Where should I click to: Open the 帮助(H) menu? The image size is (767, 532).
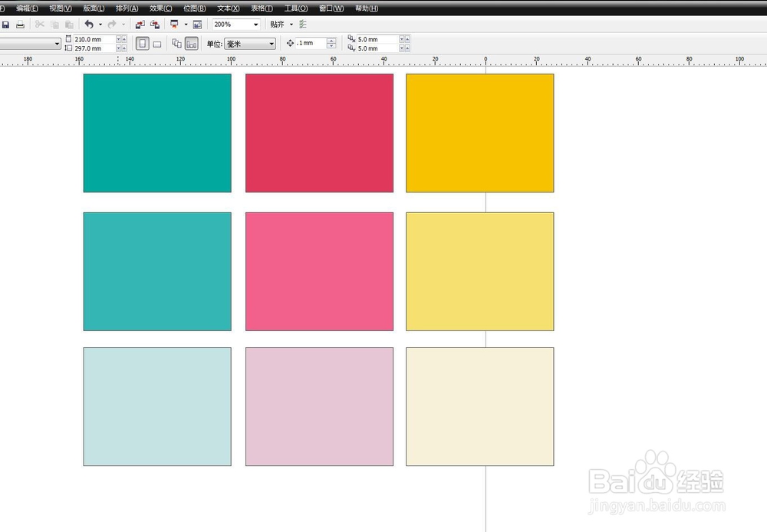(367, 8)
